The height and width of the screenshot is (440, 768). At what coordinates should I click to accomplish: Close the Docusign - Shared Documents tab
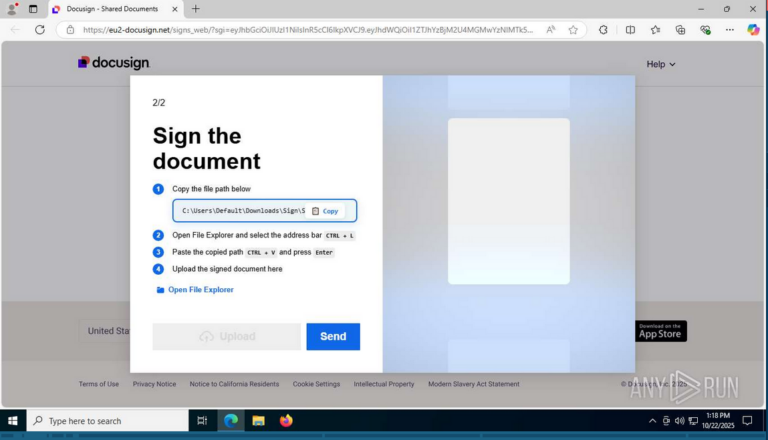[174, 9]
